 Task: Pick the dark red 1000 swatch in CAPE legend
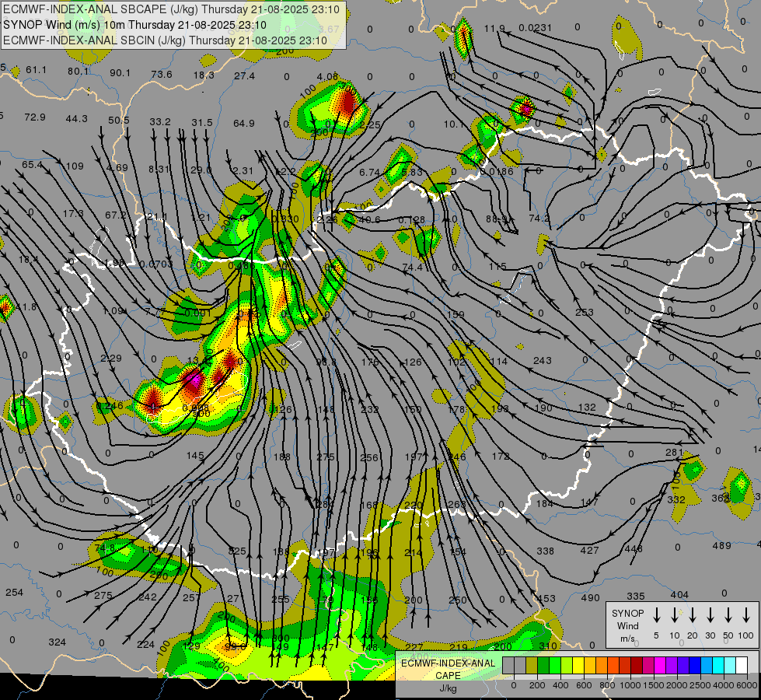(x=637, y=666)
